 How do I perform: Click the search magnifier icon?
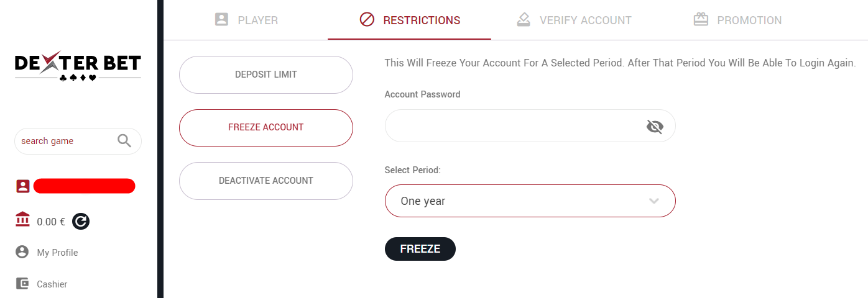point(124,141)
